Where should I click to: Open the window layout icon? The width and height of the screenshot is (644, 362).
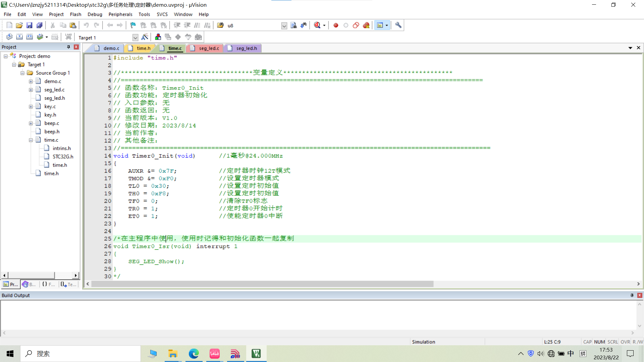pyautogui.click(x=380, y=25)
